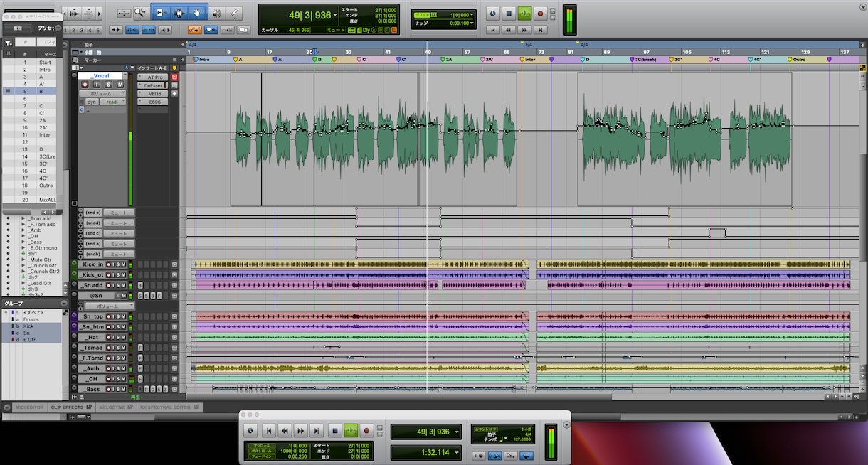Screen dimensions: 868x465
Task: Click Play in the main toolbar transport
Action: point(524,14)
